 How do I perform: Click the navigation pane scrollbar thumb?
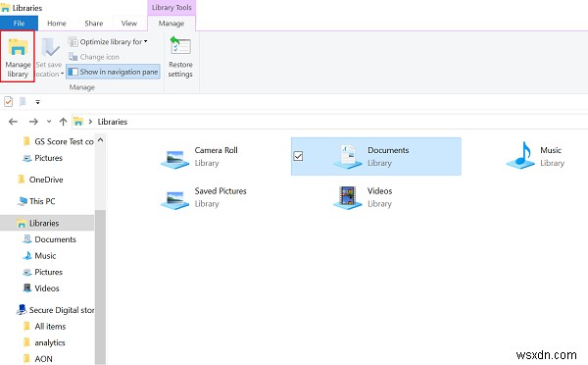pos(100,287)
